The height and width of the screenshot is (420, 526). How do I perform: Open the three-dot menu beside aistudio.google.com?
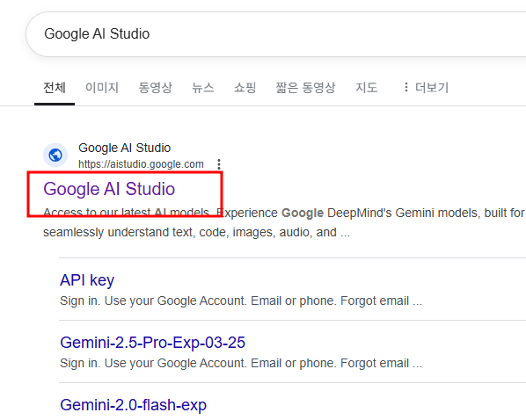[x=219, y=164]
